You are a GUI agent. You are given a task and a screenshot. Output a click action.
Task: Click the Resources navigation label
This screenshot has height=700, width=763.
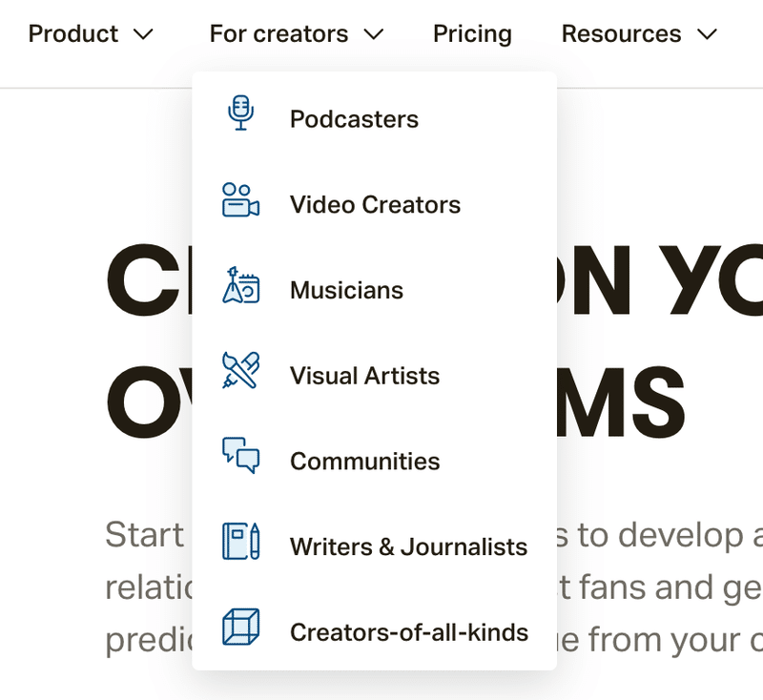[621, 34]
